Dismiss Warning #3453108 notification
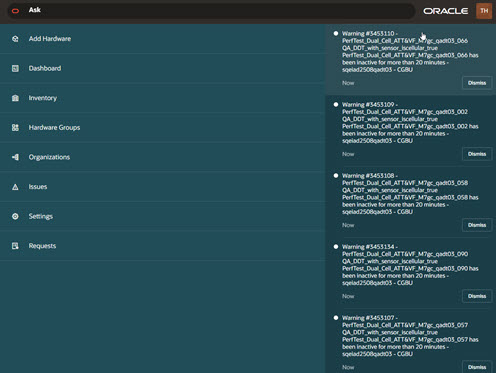496x373 pixels. pyautogui.click(x=477, y=225)
